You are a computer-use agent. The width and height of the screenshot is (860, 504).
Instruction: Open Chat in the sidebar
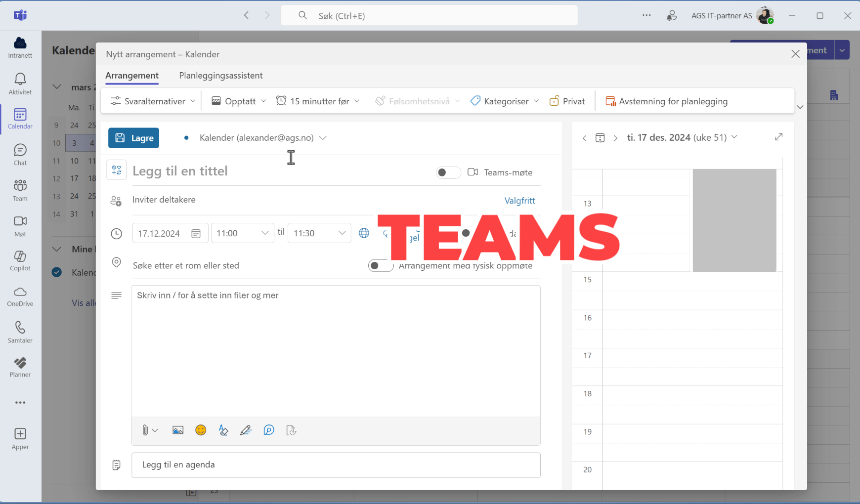point(20,155)
